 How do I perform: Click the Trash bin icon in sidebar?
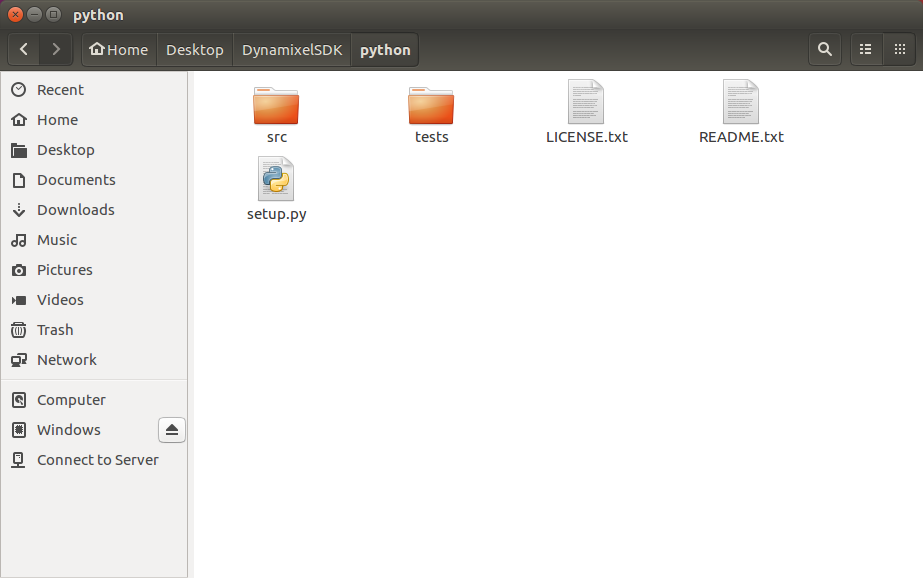coord(19,330)
